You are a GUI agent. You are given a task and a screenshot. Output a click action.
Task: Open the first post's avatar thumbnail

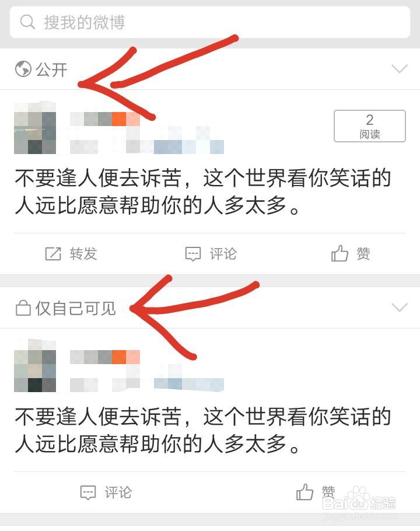tap(35, 128)
